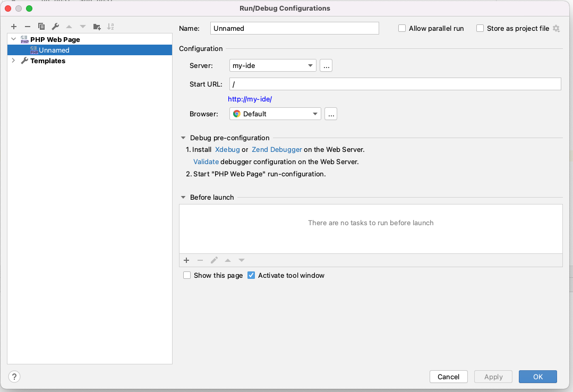Expand the Templates tree node

point(13,61)
